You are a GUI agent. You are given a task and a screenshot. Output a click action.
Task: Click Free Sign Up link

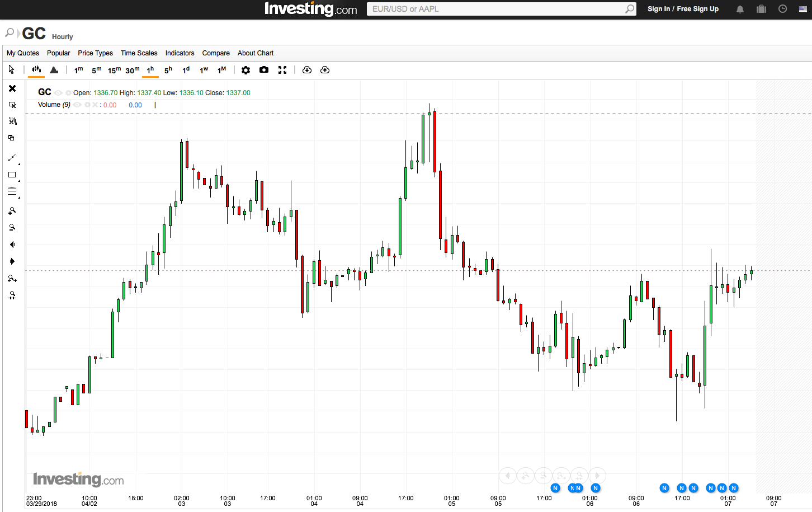[x=698, y=9]
